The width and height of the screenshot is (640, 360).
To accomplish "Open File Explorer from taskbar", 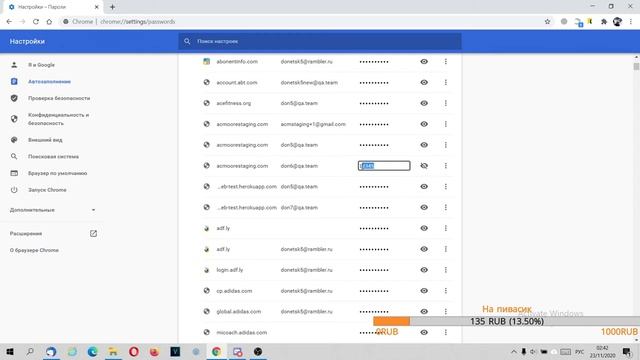I will pyautogui.click(x=113, y=351).
